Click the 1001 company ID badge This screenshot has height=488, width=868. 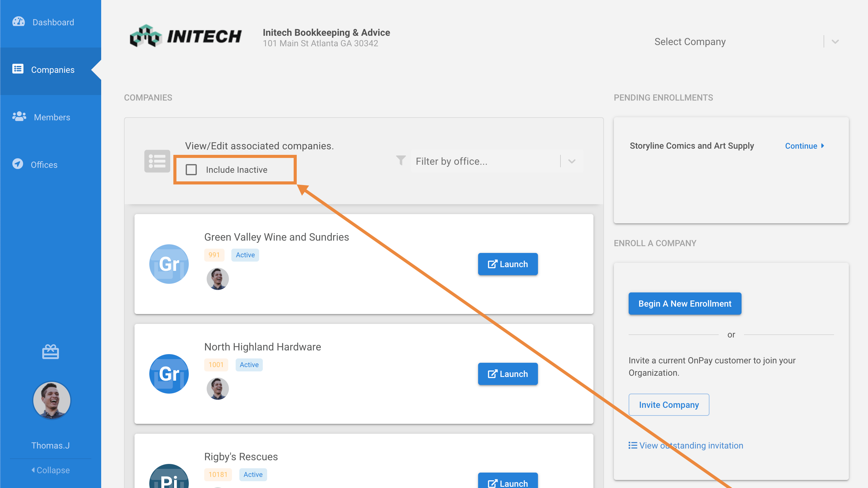[x=216, y=365]
